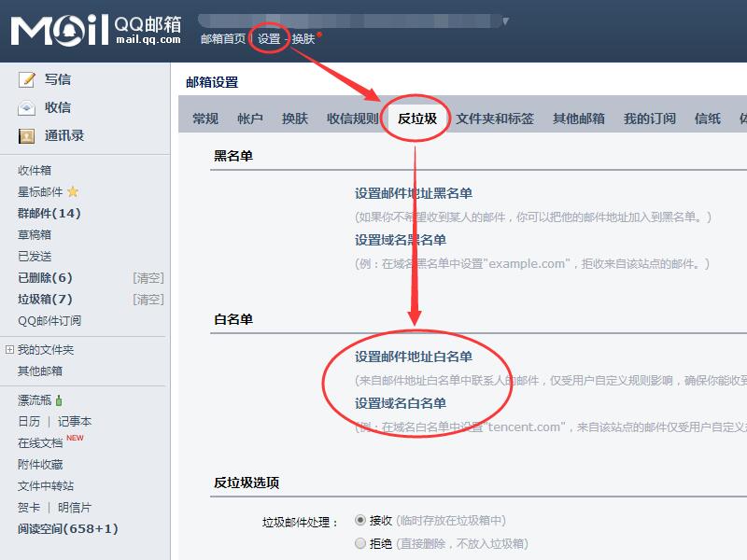
Task: Open the 收信规则 settings tab
Action: click(353, 119)
